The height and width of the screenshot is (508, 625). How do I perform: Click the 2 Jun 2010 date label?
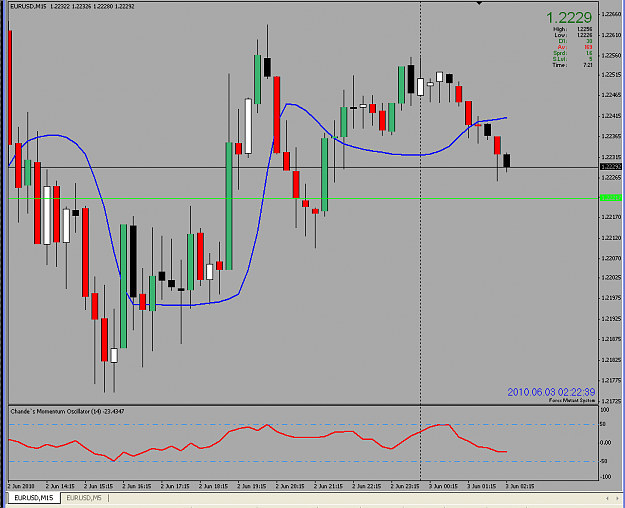[x=21, y=486]
